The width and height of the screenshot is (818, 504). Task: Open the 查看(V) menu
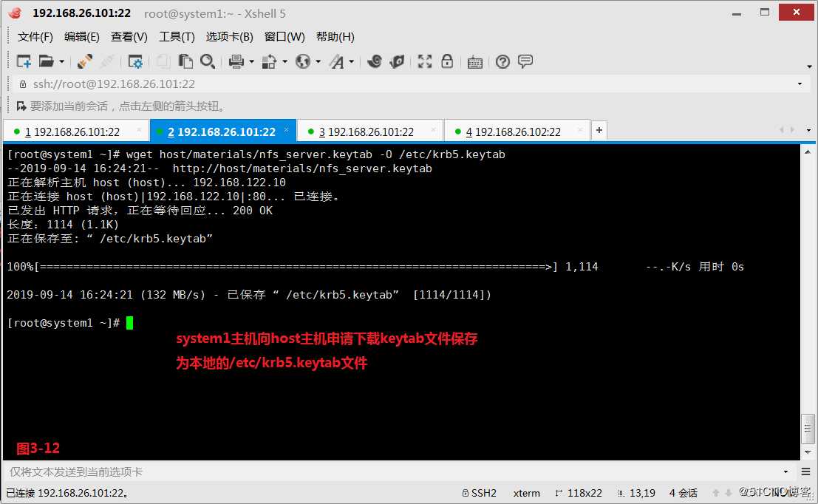(x=129, y=36)
